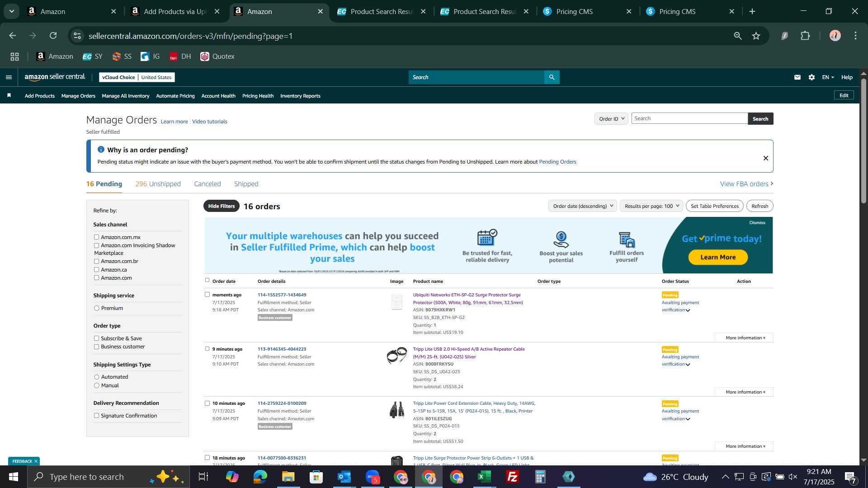
Task: Open File Explorer from the taskbar
Action: click(288, 477)
